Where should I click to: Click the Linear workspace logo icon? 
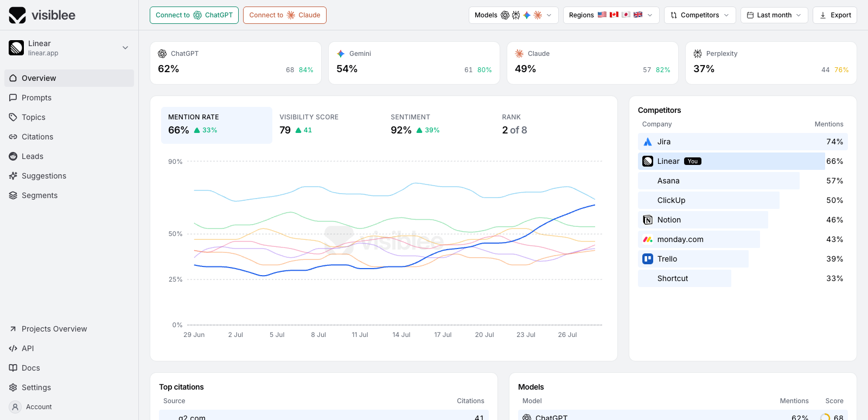click(16, 48)
